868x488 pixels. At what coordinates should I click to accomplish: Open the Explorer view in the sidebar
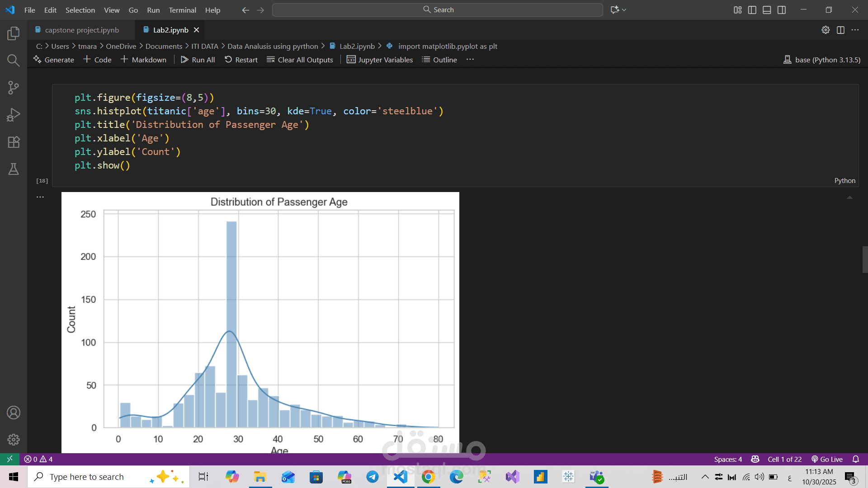pyautogui.click(x=13, y=33)
